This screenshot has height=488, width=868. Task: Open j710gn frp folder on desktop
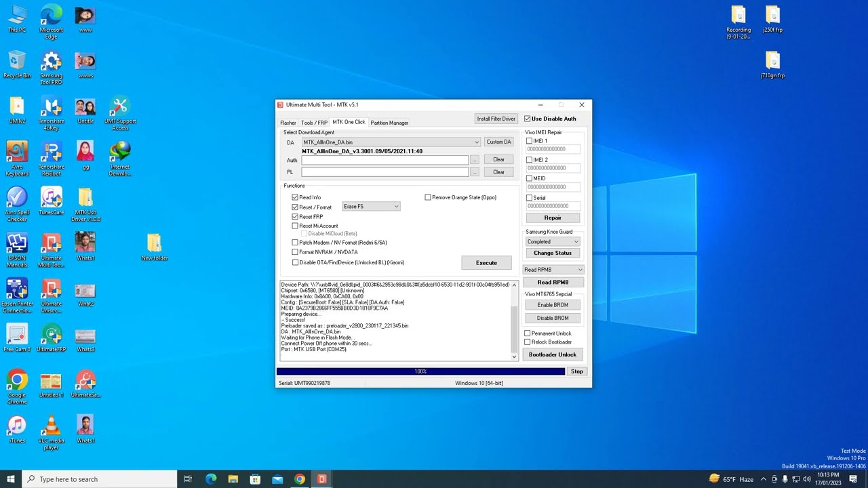point(772,65)
